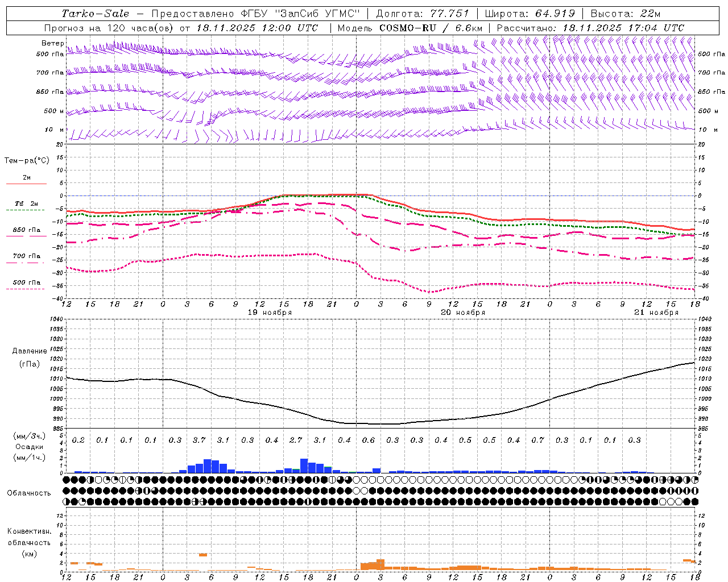Click the (мм/3ч.) precipitation unit label
The height and width of the screenshot is (582, 728).
30,436
